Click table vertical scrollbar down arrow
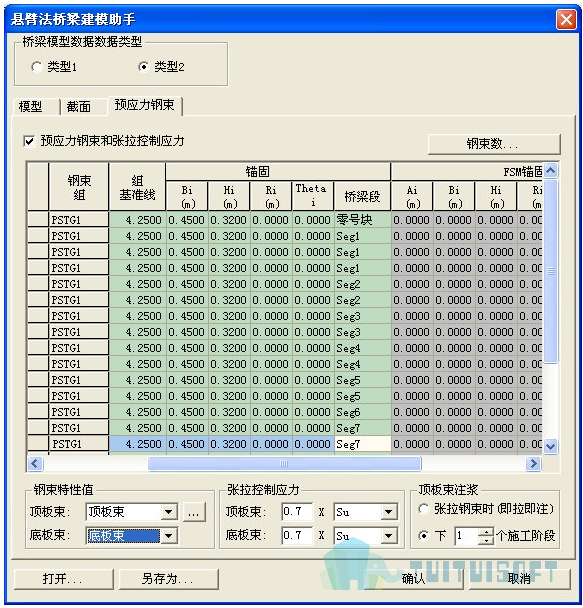 click(550, 446)
